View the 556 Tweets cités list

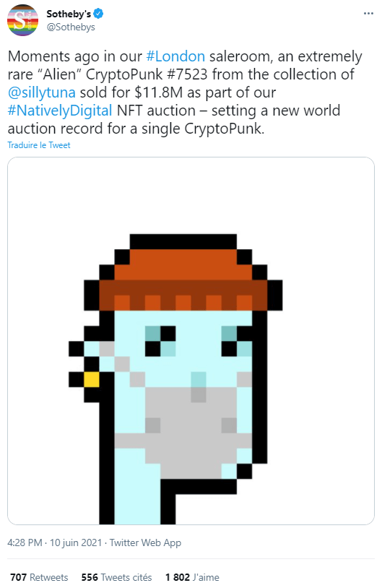pos(116,577)
